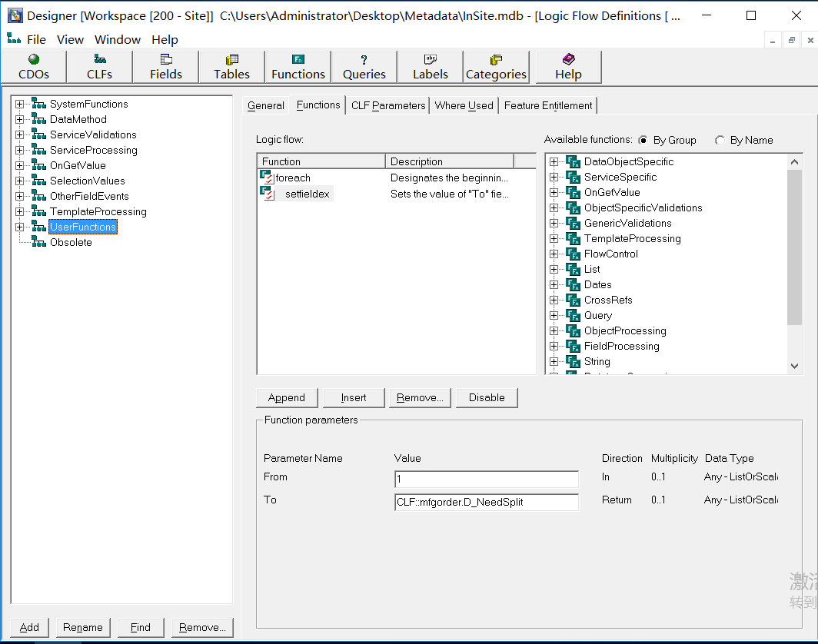This screenshot has height=644, width=818.
Task: Select the By Group radio button
Action: 643,140
